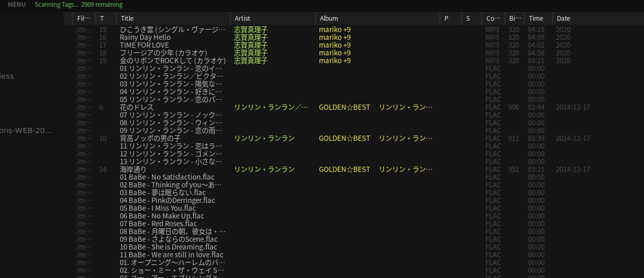Click the Bi… bitrate column header

click(x=514, y=19)
